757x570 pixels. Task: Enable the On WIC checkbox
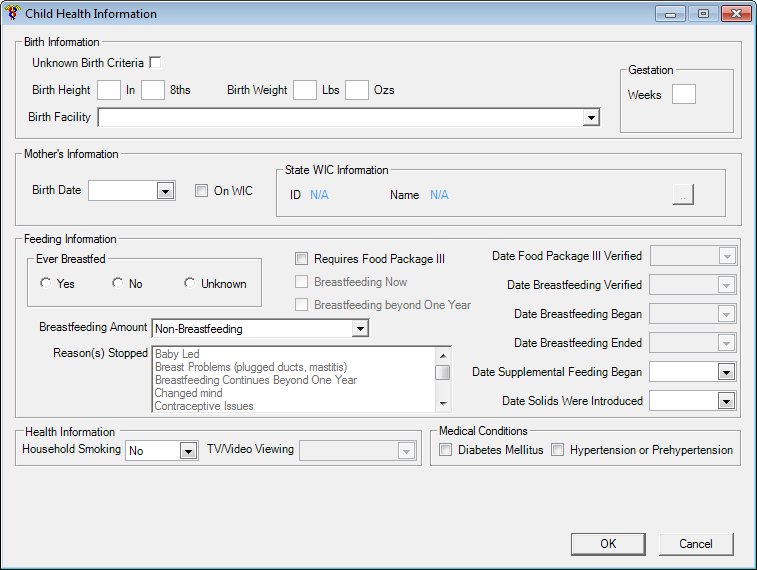201,191
